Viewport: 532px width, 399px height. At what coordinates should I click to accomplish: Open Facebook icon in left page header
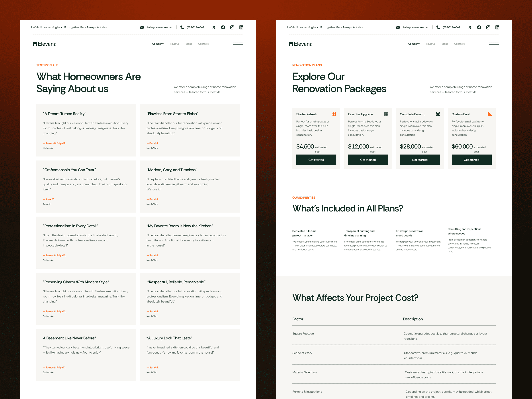click(223, 27)
